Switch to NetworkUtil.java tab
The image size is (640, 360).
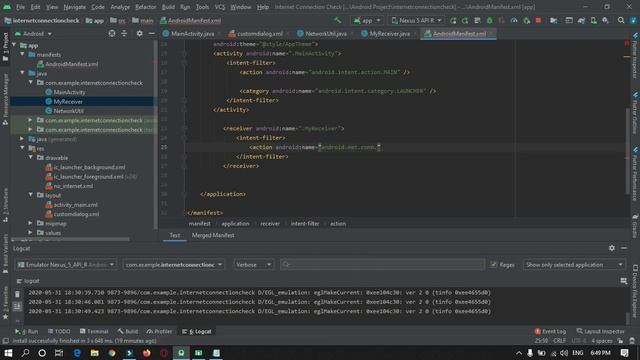(326, 33)
